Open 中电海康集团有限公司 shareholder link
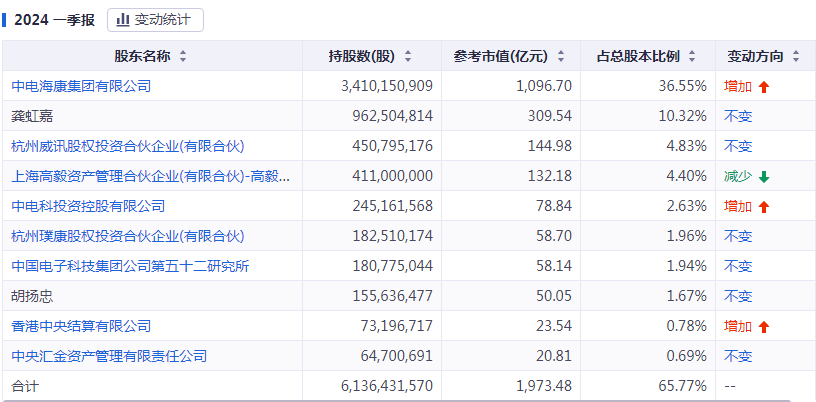The height and width of the screenshot is (402, 816). 81,86
